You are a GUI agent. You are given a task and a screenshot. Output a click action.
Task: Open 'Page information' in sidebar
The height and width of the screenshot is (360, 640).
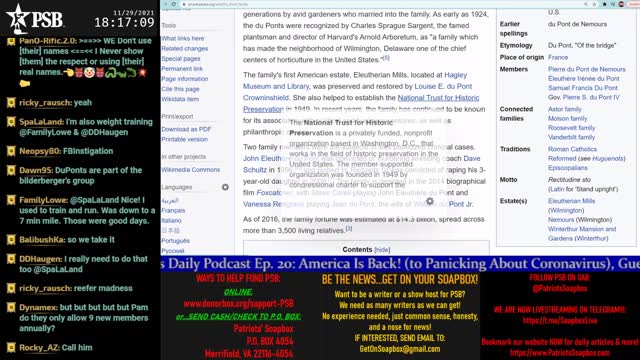pos(184,79)
